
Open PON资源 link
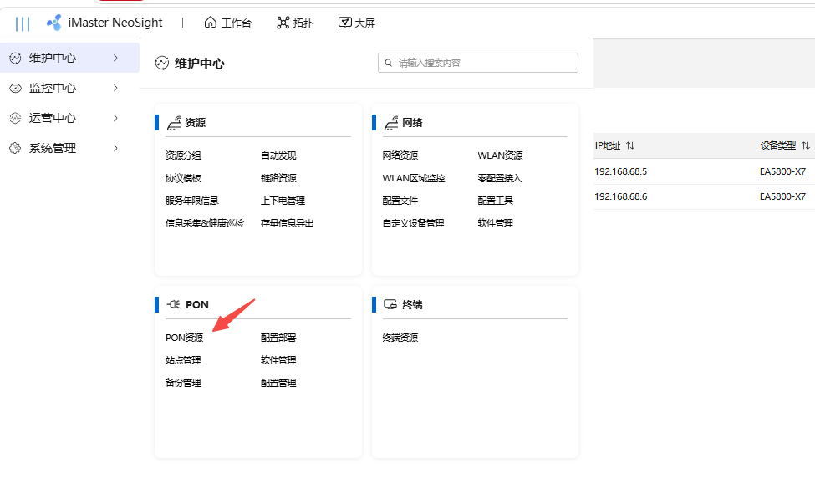[x=185, y=338]
